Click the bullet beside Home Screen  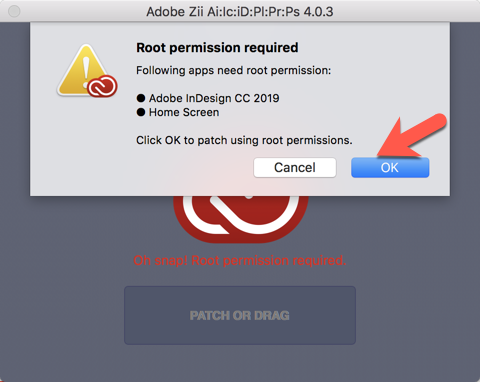pyautogui.click(x=141, y=112)
